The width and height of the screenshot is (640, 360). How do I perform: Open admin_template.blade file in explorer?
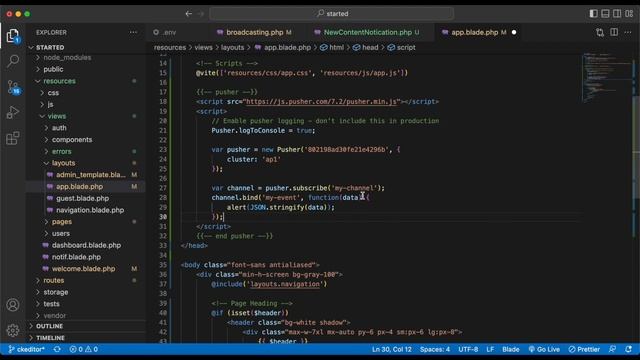coord(86,175)
